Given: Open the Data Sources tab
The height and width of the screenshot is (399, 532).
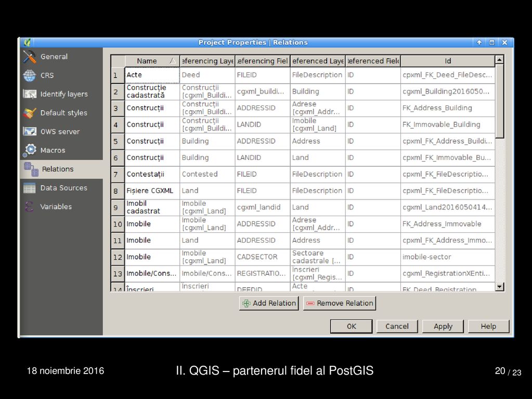Looking at the screenshot, I should [x=61, y=188].
